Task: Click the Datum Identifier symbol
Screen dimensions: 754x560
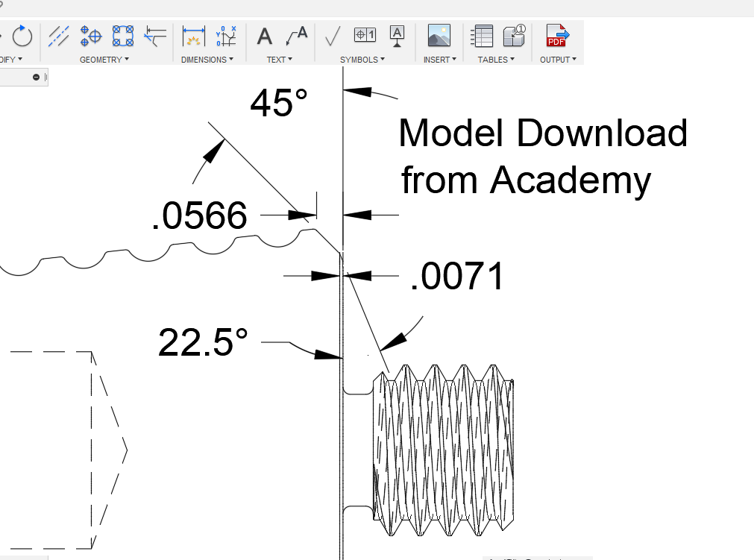Action: coord(398,35)
